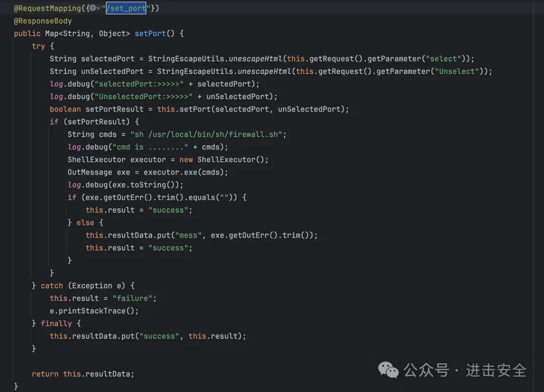Click the firewall.sh command string
Viewport: 544px width, 392px height.
(208, 134)
